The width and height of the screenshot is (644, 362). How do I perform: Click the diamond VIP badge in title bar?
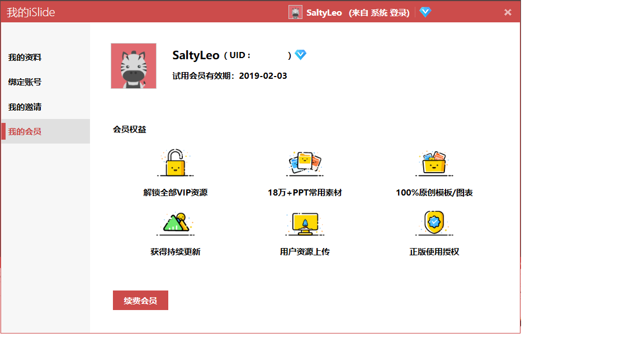[x=425, y=12]
